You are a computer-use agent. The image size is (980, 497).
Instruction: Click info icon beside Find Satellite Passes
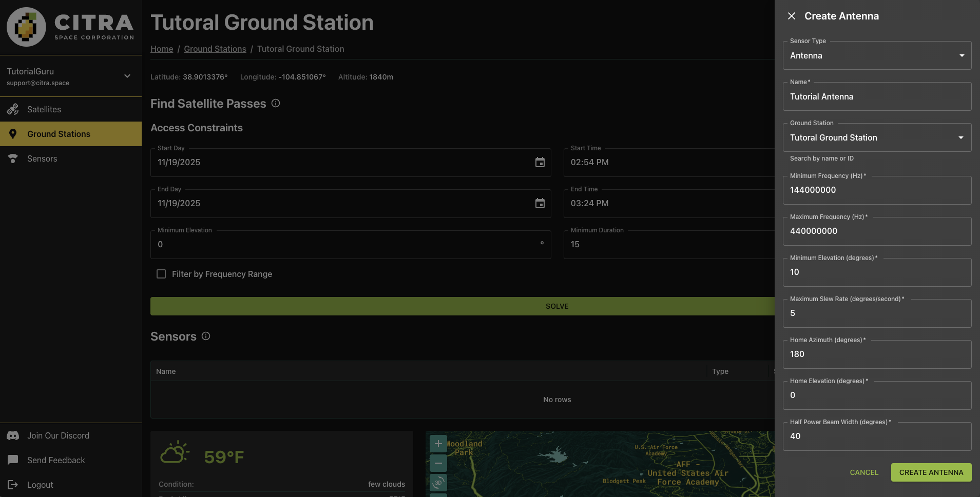276,103
